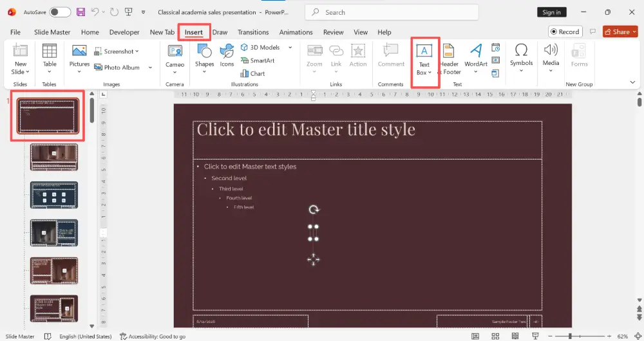Image resolution: width=644 pixels, height=341 pixels.
Task: Click the Search box
Action: pyautogui.click(x=392, y=12)
